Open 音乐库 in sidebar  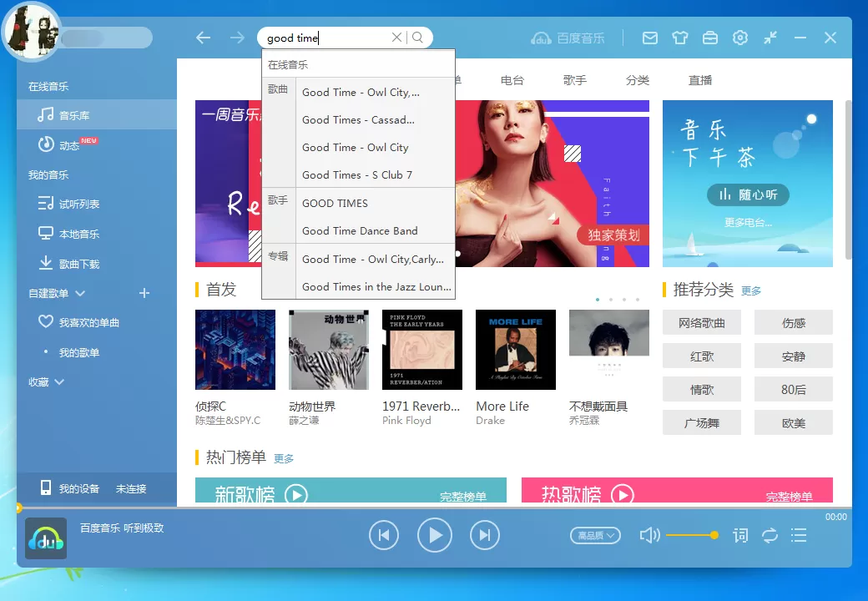click(x=97, y=114)
